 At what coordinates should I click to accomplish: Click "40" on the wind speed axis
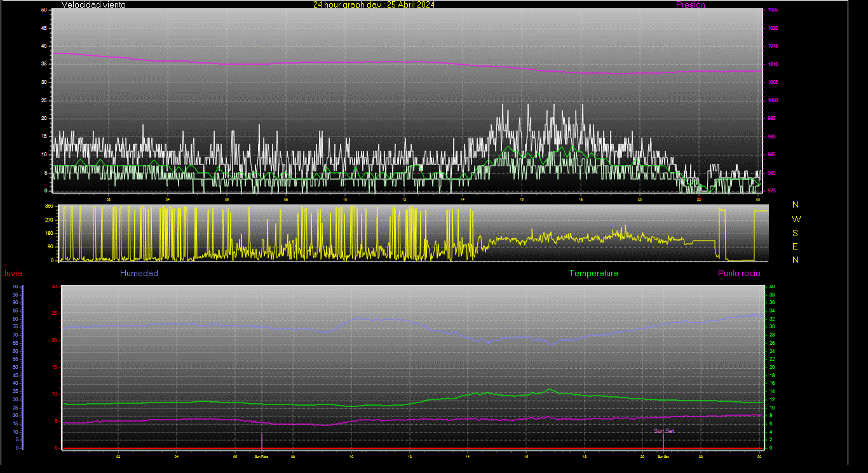coord(44,46)
